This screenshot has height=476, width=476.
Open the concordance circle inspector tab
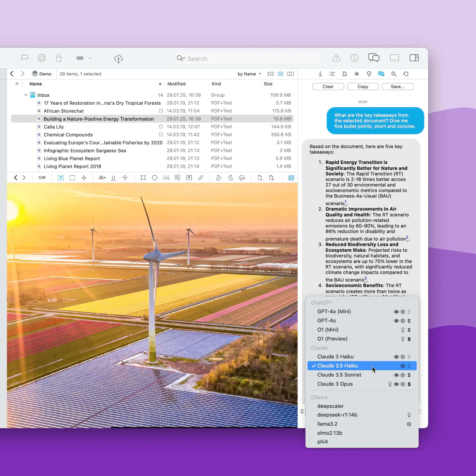coord(357,74)
